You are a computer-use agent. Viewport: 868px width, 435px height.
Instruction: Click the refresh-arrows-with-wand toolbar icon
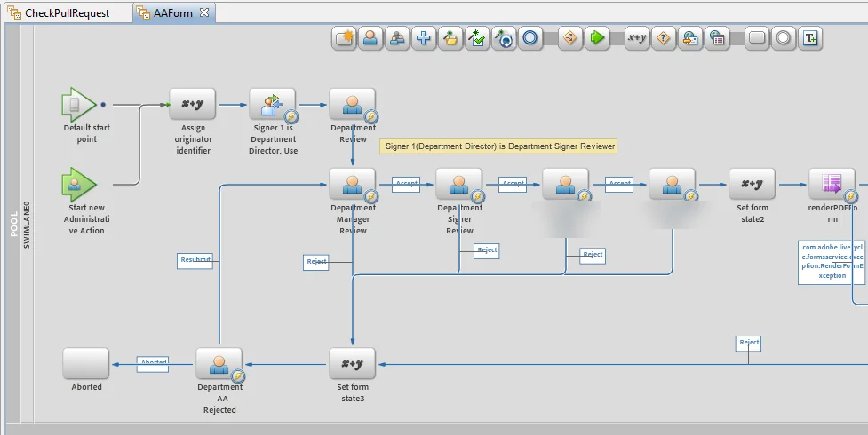[x=504, y=38]
